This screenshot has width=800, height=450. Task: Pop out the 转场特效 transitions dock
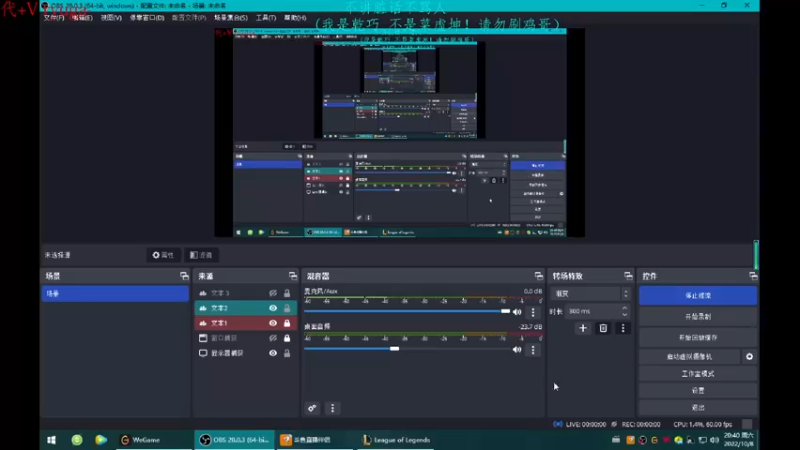(628, 276)
